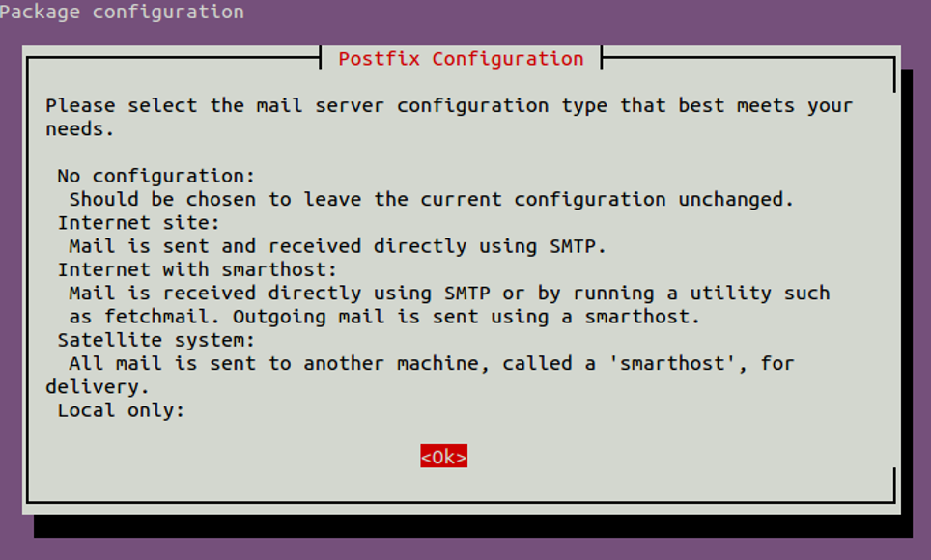The image size is (931, 560).
Task: Click the 'Local only:' heading
Action: point(121,410)
